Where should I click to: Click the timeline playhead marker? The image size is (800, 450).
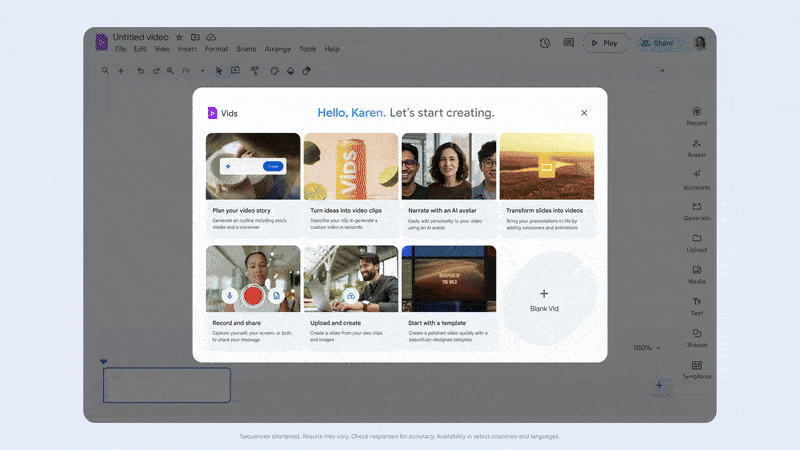(104, 362)
